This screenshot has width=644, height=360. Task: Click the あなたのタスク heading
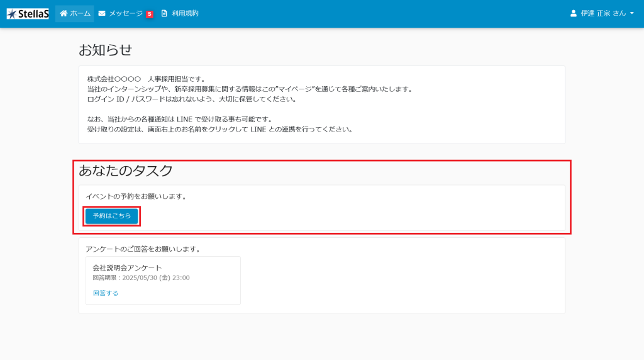[x=126, y=170]
